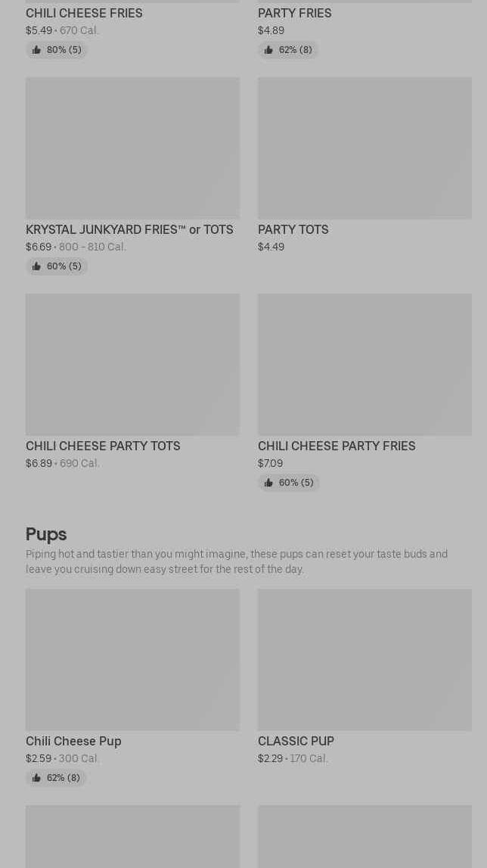
Task: Open the CLASSIC PUP item title
Action: [296, 741]
